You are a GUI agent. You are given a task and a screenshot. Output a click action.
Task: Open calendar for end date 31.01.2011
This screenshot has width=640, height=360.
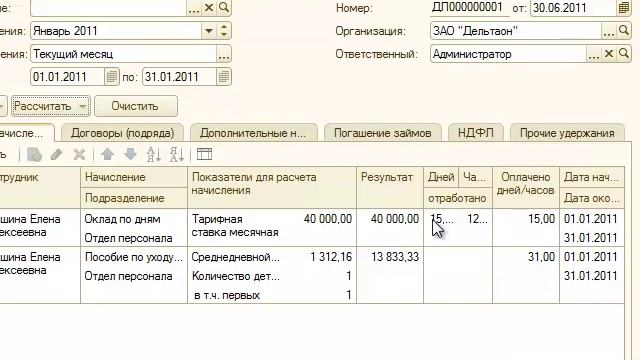tap(224, 77)
